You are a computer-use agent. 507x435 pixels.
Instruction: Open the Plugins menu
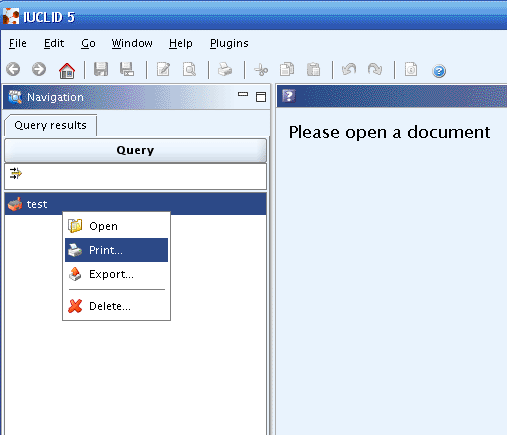point(229,43)
